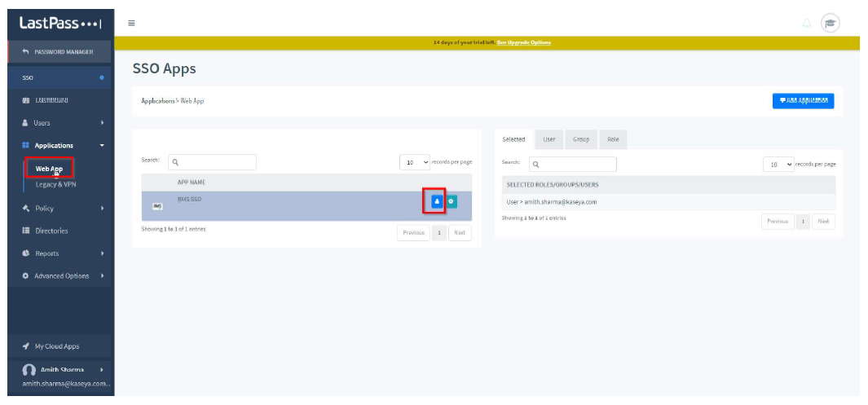Click the app search input field

point(212,162)
